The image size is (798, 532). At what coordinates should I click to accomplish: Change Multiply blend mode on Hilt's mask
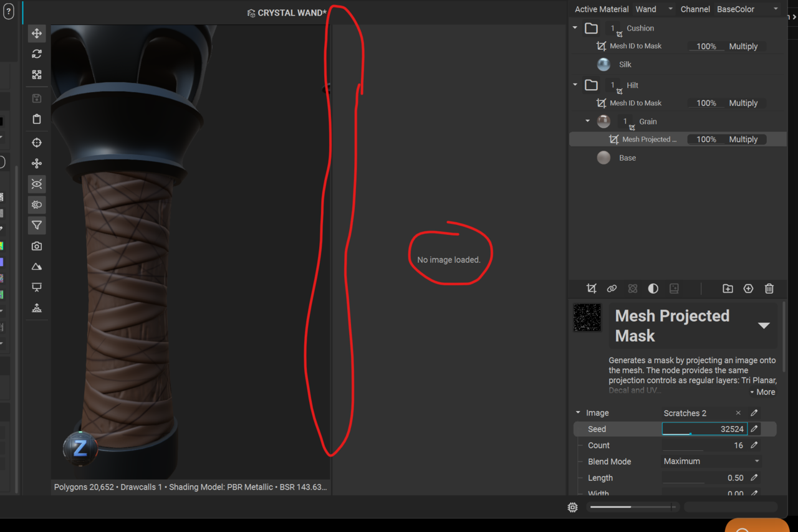click(x=743, y=103)
